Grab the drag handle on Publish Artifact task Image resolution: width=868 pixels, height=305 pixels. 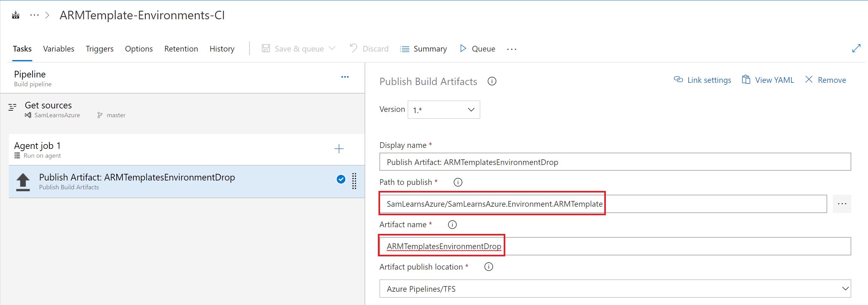(354, 181)
